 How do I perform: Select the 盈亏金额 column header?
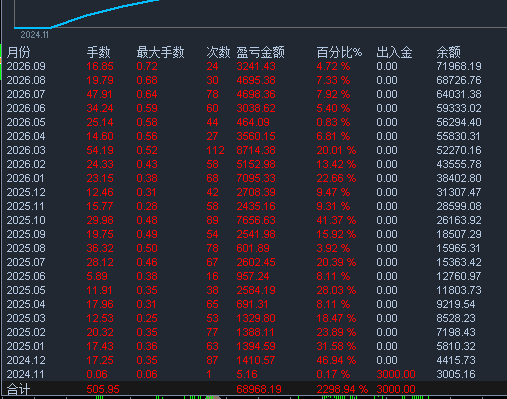pyautogui.click(x=261, y=52)
